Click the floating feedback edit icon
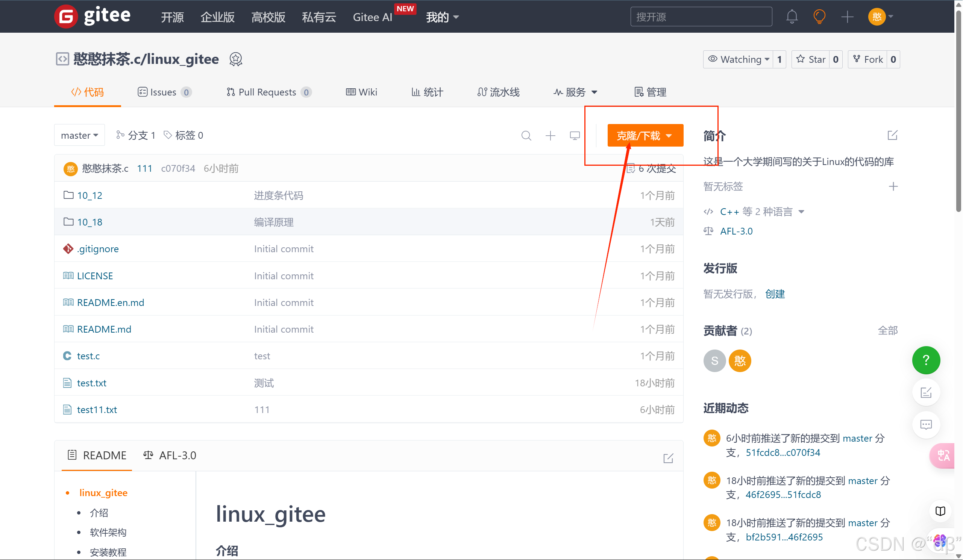The width and height of the screenshot is (963, 560). pos(926,392)
